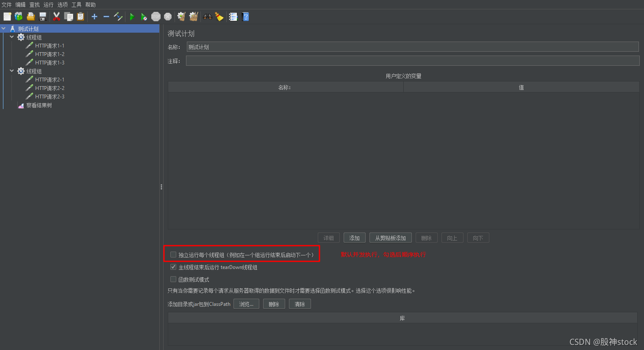The height and width of the screenshot is (350, 644).
Task: Click 浏览... to add a ClassPath entry
Action: [x=246, y=304]
